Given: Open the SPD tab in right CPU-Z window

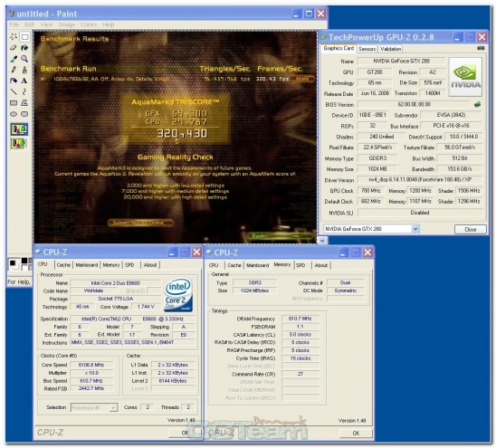Looking at the screenshot, I should [300, 265].
